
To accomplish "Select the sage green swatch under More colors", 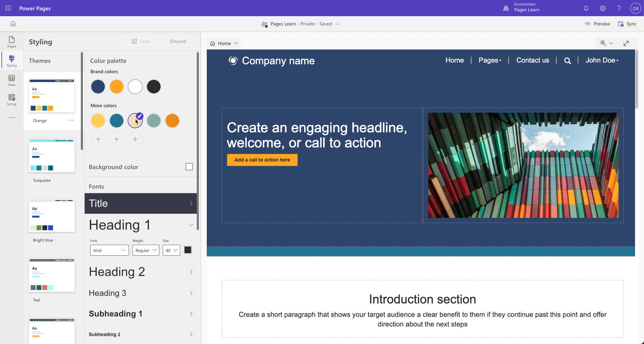I will (154, 121).
